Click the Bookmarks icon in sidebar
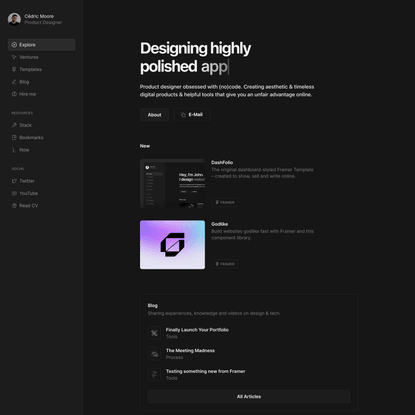This screenshot has width=415, height=415. [14, 137]
